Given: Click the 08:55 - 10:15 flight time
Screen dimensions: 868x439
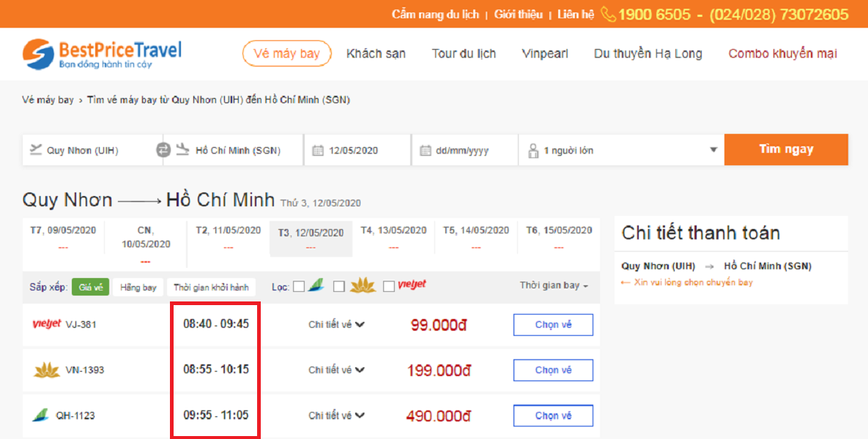Looking at the screenshot, I should pyautogui.click(x=216, y=369).
